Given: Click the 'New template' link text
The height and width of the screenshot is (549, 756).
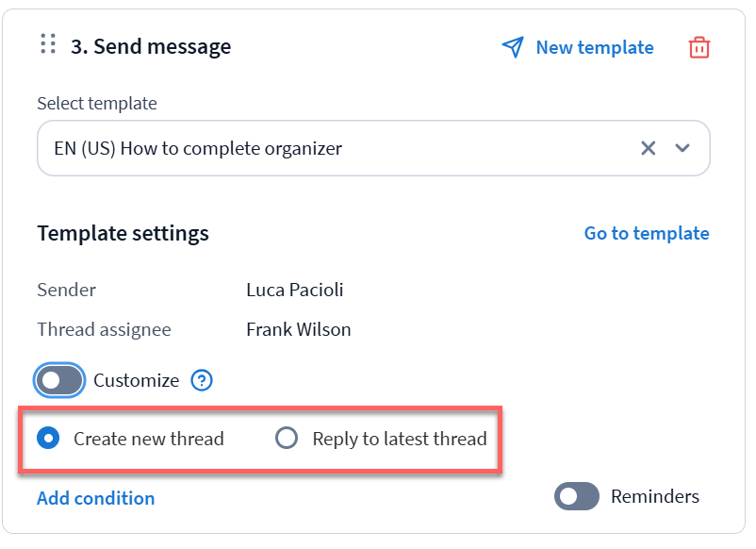Looking at the screenshot, I should click(594, 47).
